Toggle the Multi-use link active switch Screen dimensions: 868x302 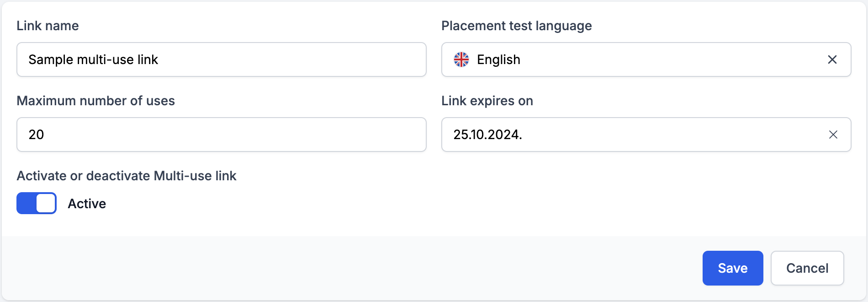click(x=37, y=203)
